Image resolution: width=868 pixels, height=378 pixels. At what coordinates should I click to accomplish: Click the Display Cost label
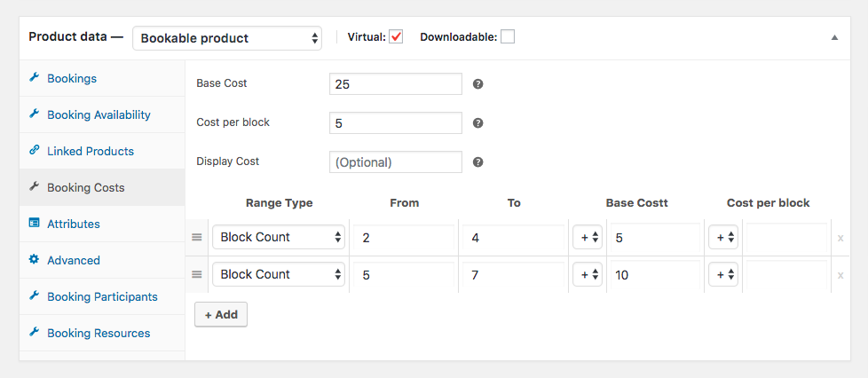tap(227, 161)
